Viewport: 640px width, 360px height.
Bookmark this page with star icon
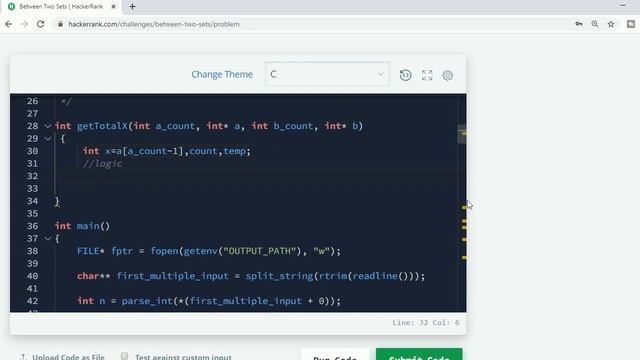[x=611, y=24]
